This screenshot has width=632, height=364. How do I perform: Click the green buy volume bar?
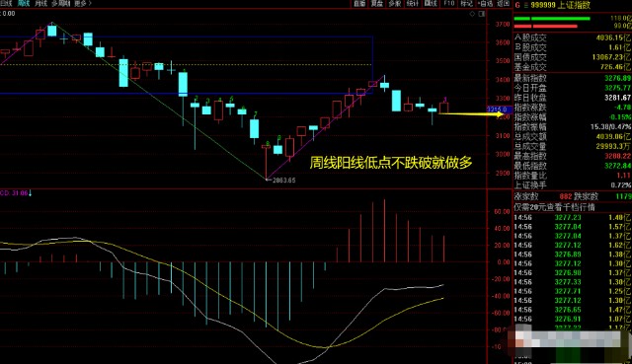pos(552,19)
